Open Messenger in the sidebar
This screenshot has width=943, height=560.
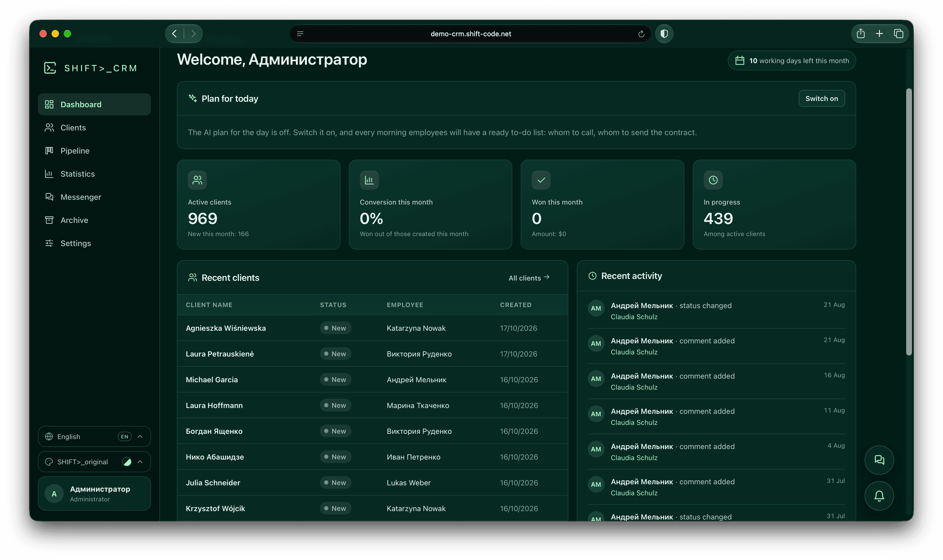94,197
